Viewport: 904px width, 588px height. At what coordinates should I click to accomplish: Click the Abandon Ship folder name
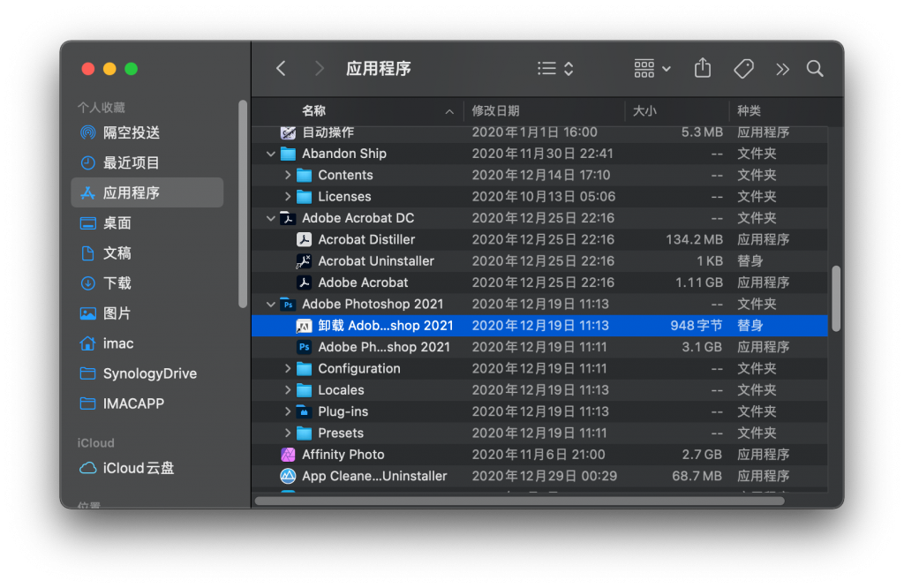click(x=344, y=154)
